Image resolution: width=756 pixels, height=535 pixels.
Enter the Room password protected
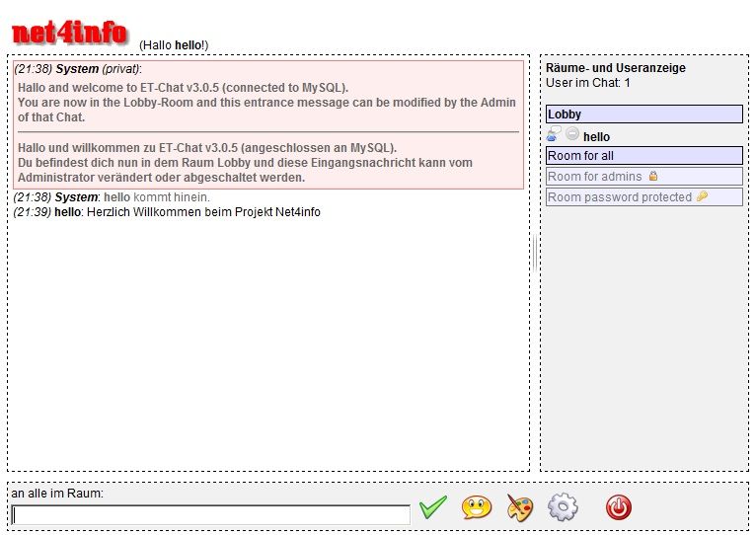[x=619, y=197]
